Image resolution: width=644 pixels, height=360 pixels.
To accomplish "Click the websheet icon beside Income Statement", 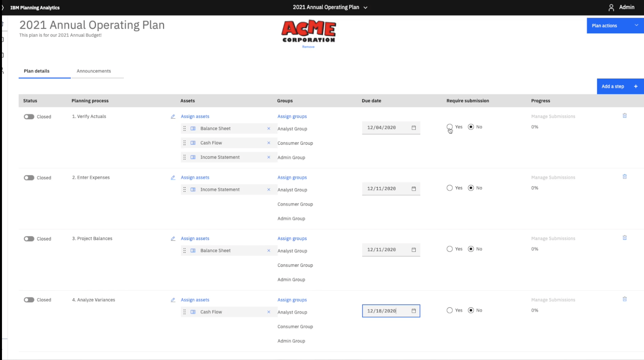I will (x=193, y=157).
